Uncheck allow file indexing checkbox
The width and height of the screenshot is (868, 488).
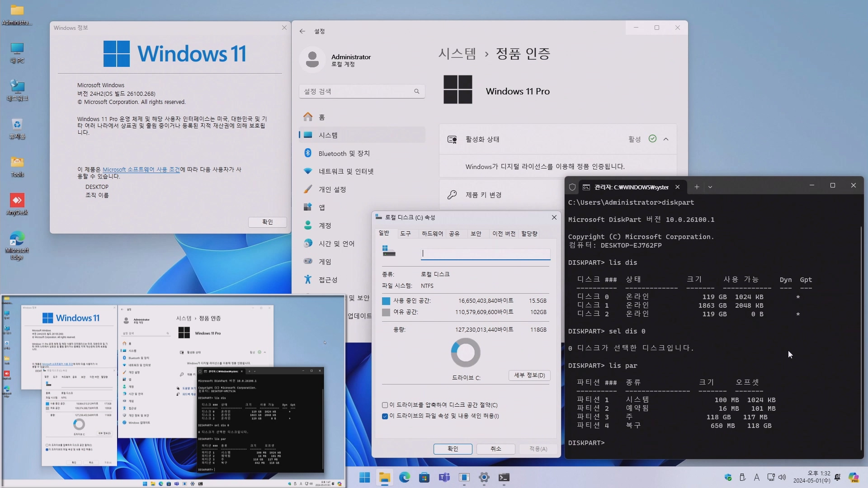[x=385, y=416]
